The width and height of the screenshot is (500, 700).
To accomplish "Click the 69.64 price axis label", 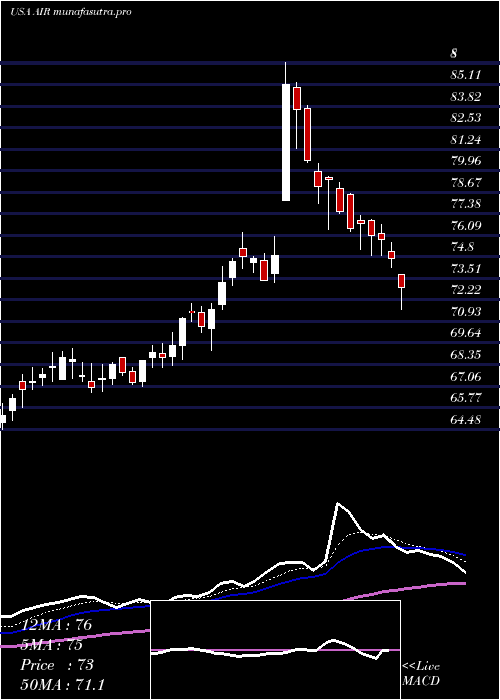I will (466, 333).
